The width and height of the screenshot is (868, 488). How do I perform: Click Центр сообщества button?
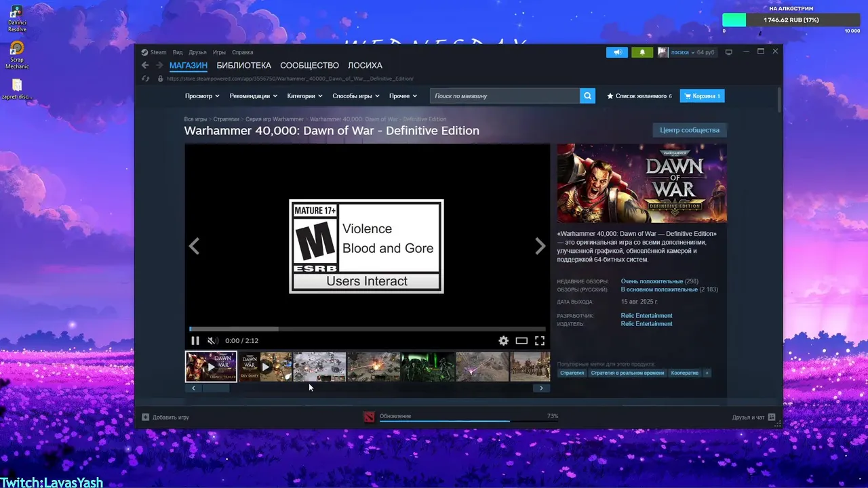[x=690, y=130]
